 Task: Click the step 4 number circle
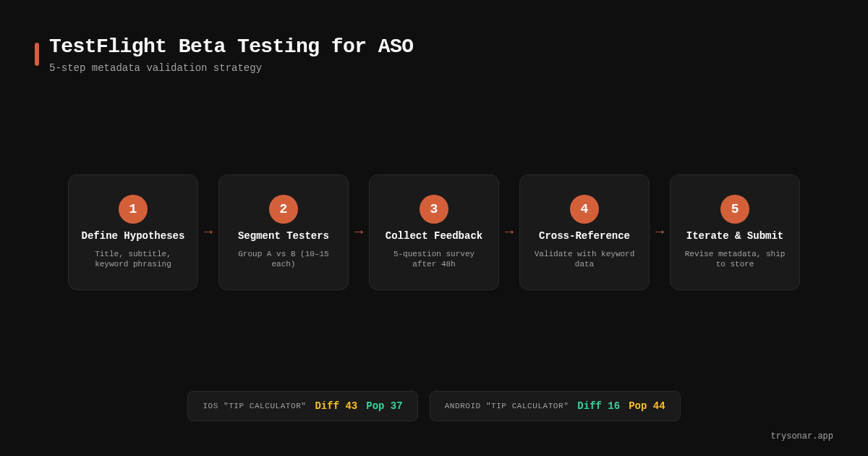coord(584,209)
